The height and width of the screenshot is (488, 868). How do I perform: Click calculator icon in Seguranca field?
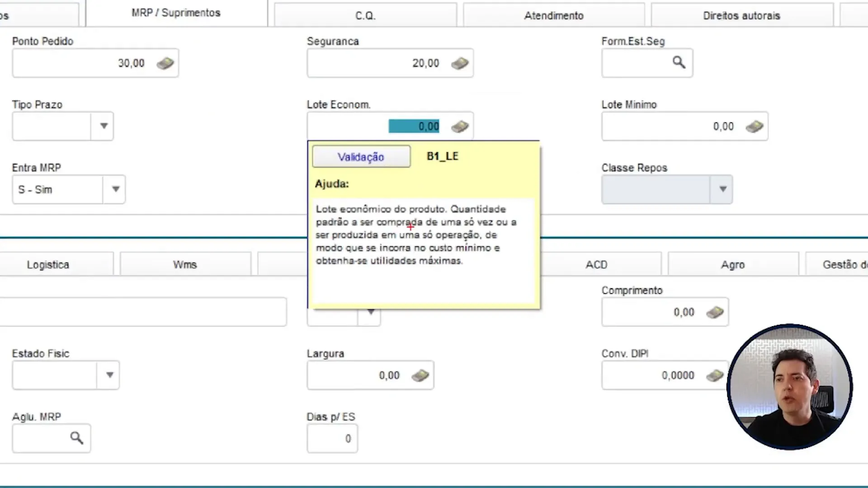pyautogui.click(x=460, y=63)
